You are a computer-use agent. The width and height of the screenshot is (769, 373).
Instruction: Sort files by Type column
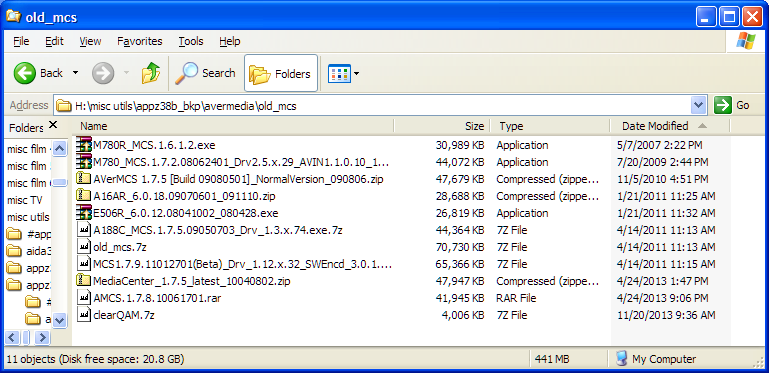[550, 126]
